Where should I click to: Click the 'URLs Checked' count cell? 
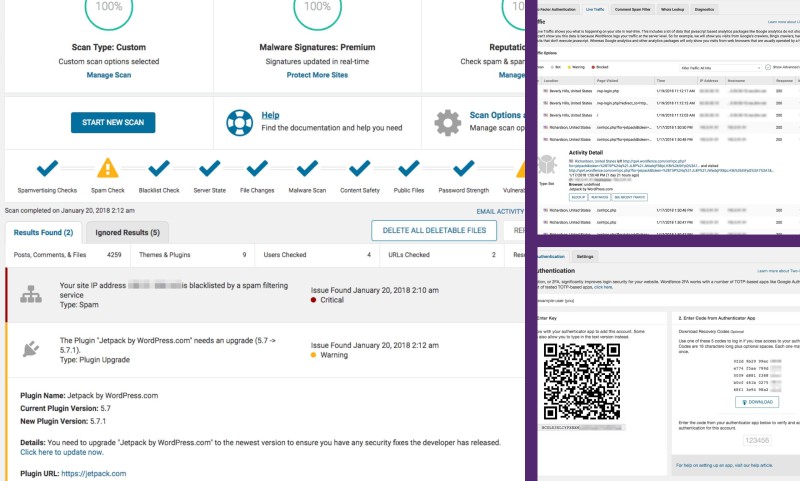[442, 255]
